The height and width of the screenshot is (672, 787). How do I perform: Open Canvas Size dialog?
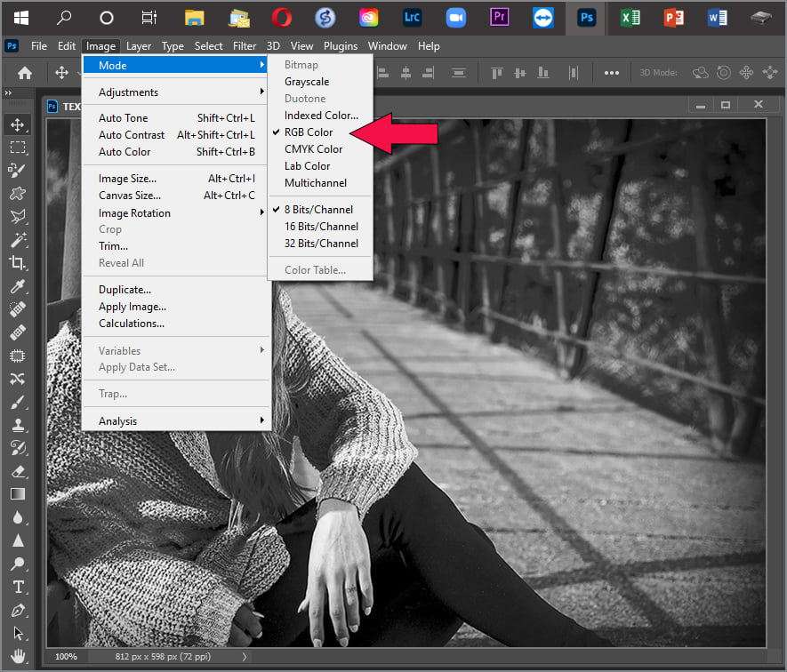[174, 196]
